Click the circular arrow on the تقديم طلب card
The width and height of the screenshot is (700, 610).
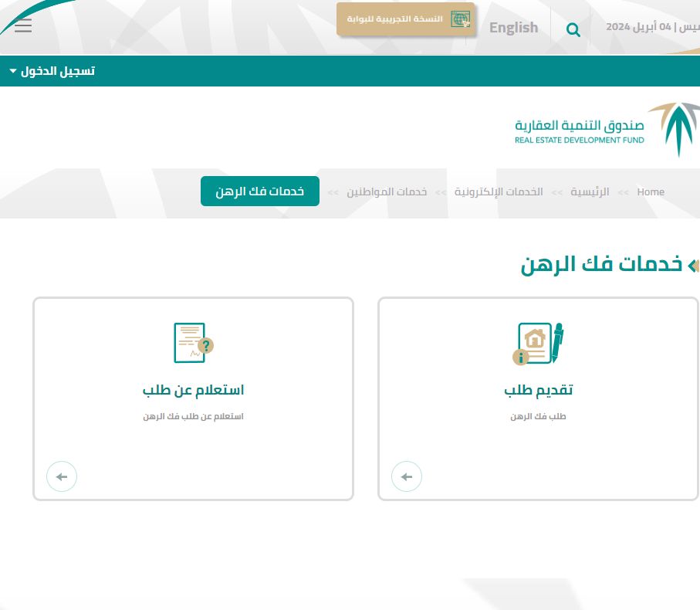[x=407, y=476]
